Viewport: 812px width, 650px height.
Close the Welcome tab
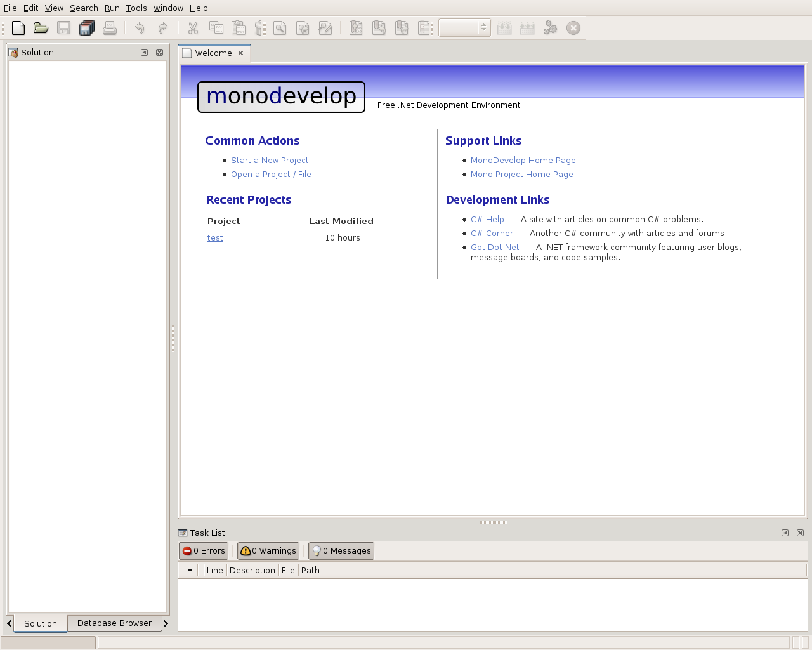tap(241, 53)
